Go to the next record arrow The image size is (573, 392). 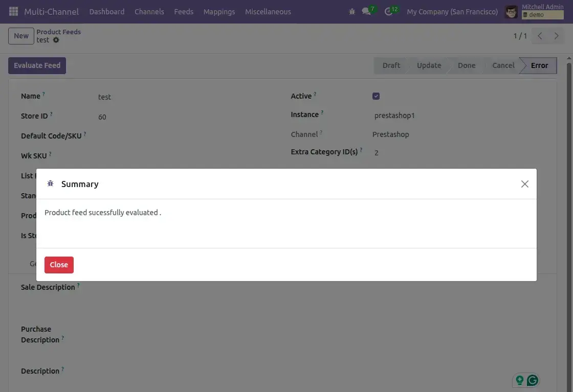click(x=556, y=36)
